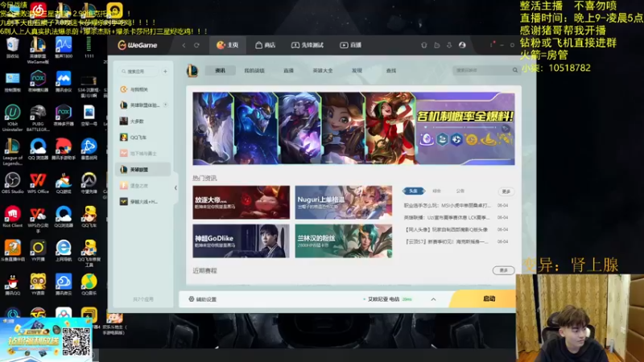Open 辅助设置 settings
Image resolution: width=644 pixels, height=362 pixels.
(203, 299)
